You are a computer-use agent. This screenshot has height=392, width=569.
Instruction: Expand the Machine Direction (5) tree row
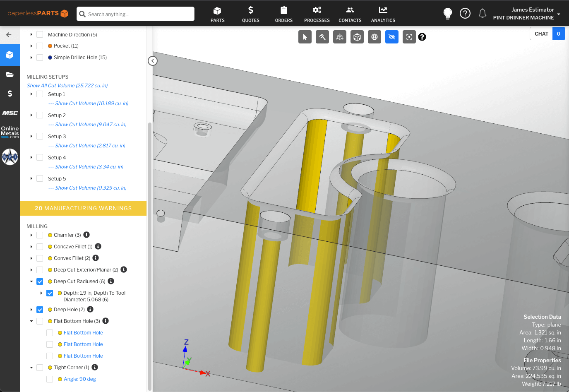[31, 34]
